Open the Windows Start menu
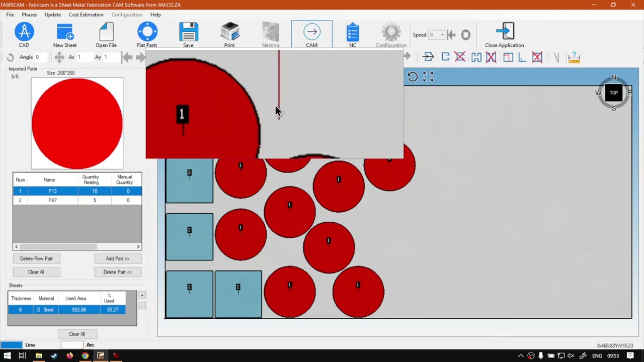The height and width of the screenshot is (362, 644). (x=7, y=356)
